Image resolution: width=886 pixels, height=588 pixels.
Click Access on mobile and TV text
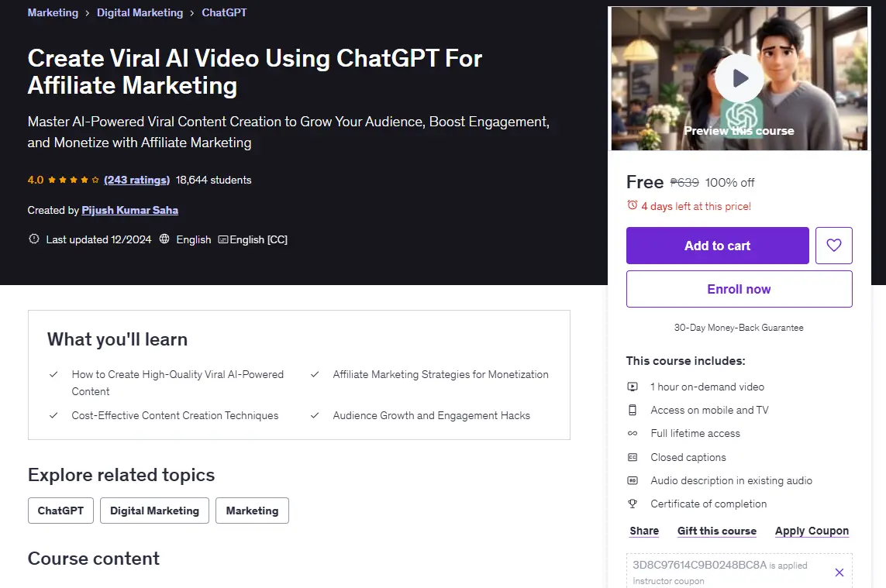tap(710, 410)
